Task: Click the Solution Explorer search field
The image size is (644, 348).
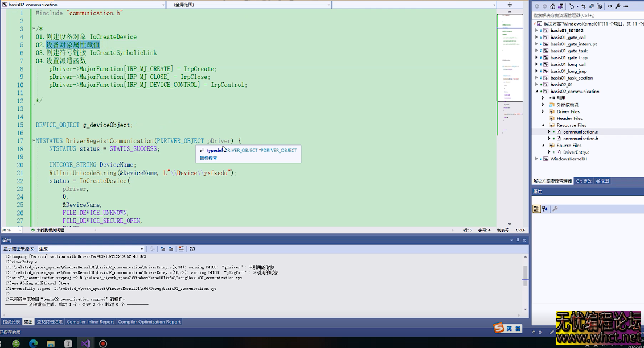Action: (x=586, y=15)
